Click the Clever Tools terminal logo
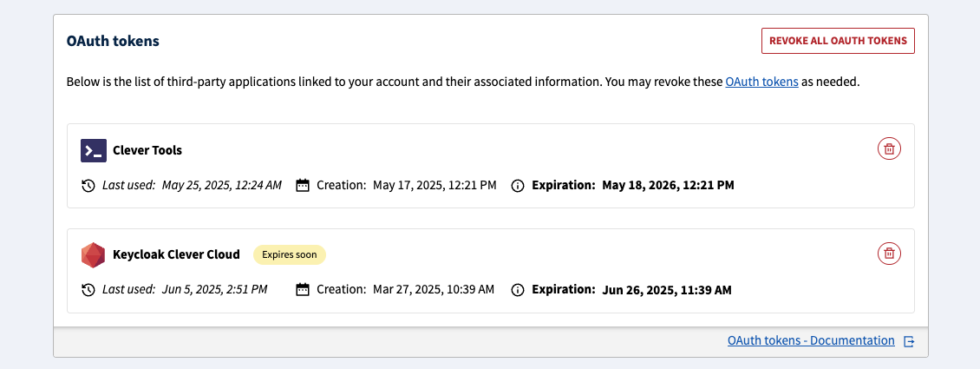 click(x=94, y=150)
